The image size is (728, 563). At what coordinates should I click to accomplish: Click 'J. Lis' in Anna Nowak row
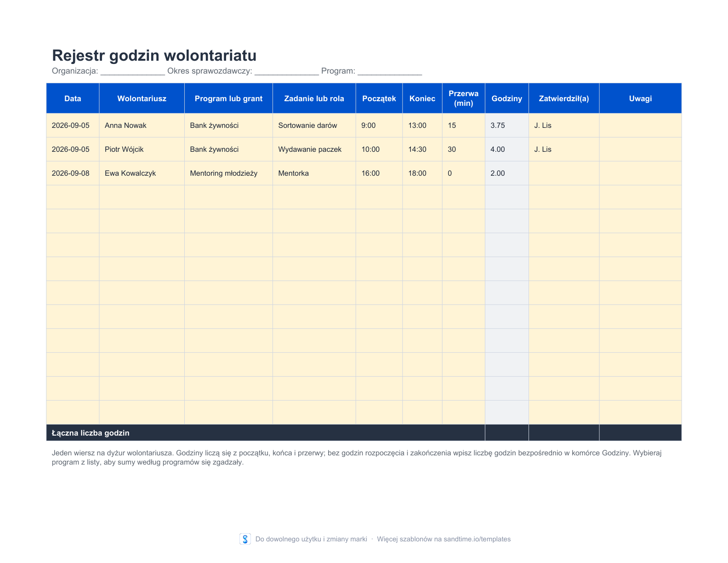click(x=564, y=125)
